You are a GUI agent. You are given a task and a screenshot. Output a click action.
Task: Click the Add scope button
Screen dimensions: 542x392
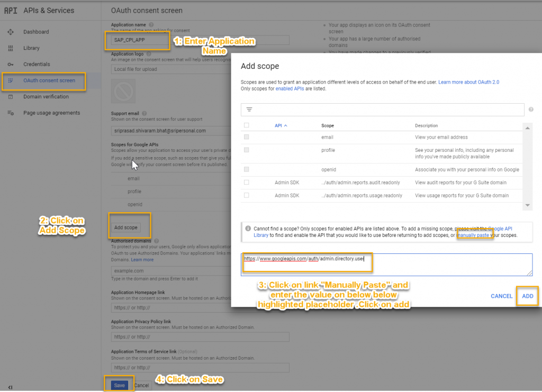tap(126, 227)
